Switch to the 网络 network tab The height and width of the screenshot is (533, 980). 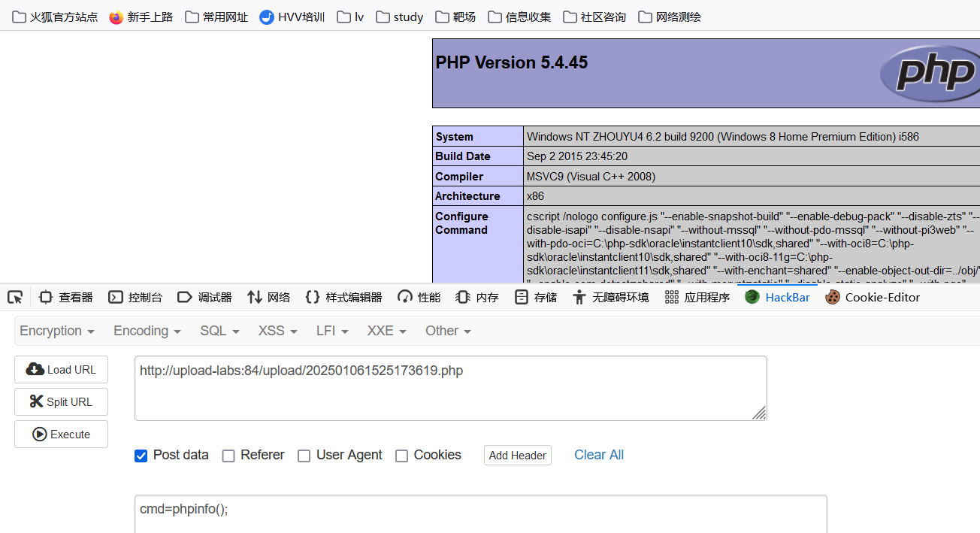(x=268, y=297)
